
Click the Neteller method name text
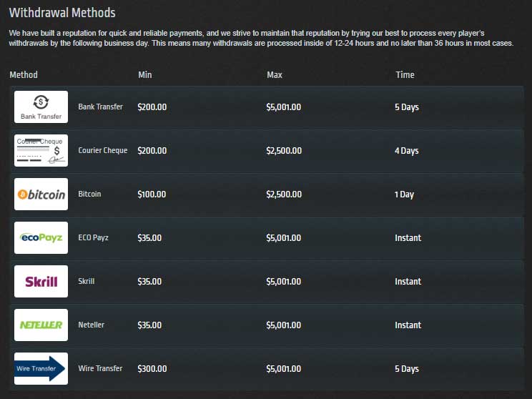(x=91, y=325)
